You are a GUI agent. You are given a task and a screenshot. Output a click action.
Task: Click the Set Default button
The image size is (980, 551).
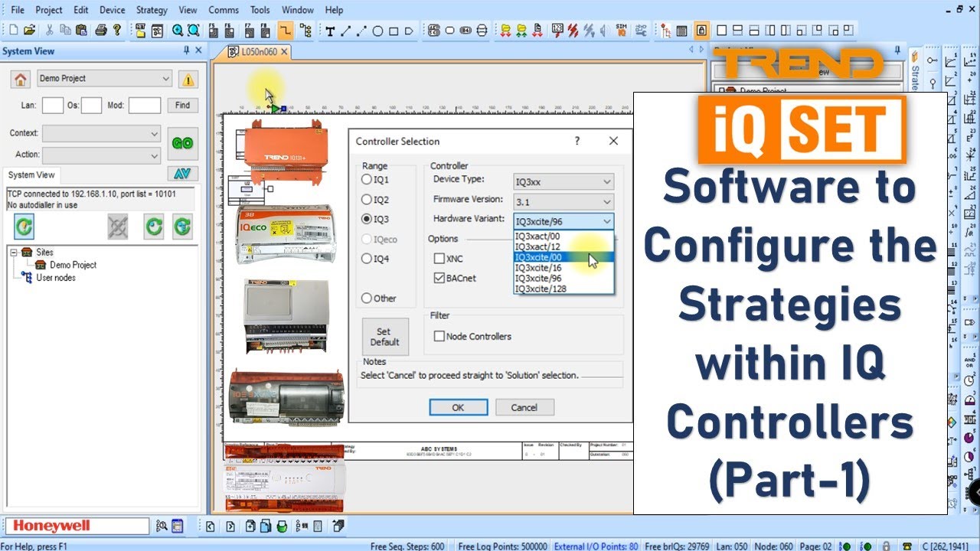pyautogui.click(x=384, y=337)
